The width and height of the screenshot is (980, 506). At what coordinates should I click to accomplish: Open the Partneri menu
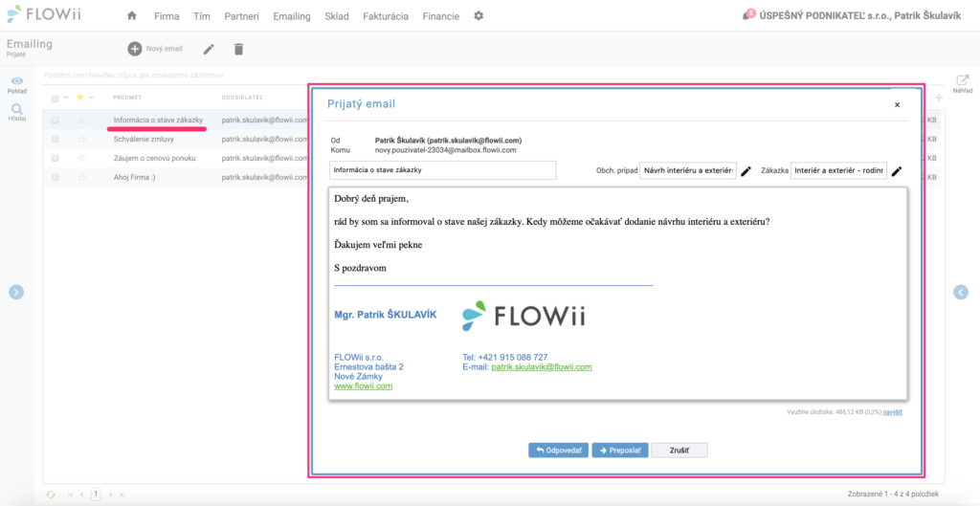[241, 16]
